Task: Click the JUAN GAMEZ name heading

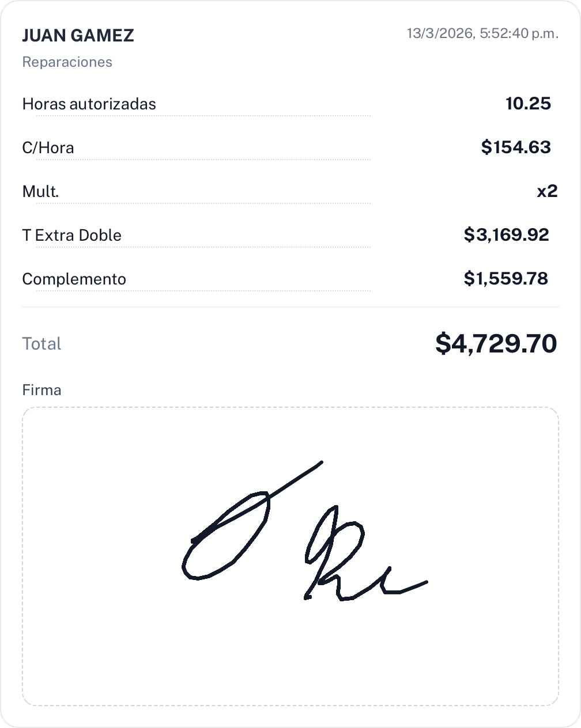Action: pyautogui.click(x=78, y=36)
